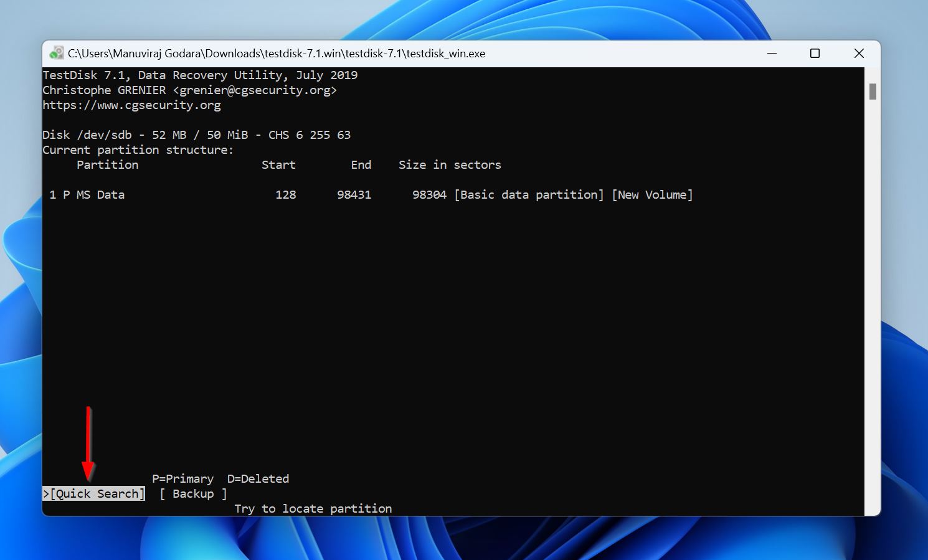928x560 pixels.
Task: Click the 'Size in sectors' column header
Action: click(x=450, y=164)
